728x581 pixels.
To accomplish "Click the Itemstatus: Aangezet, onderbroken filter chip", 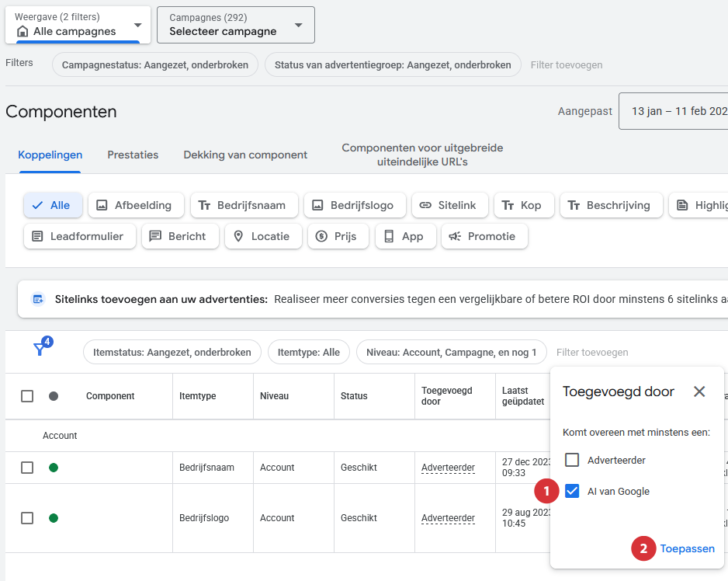I will point(172,352).
